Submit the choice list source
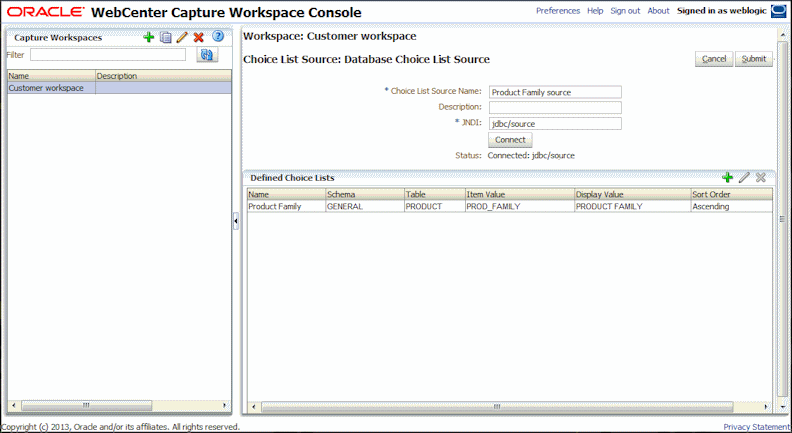792x433 pixels. [x=754, y=59]
